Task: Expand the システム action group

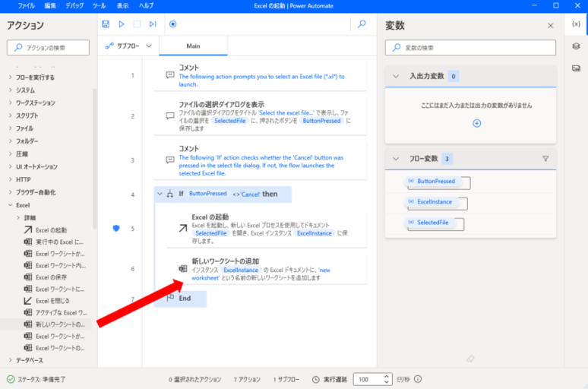Action: click(10, 90)
